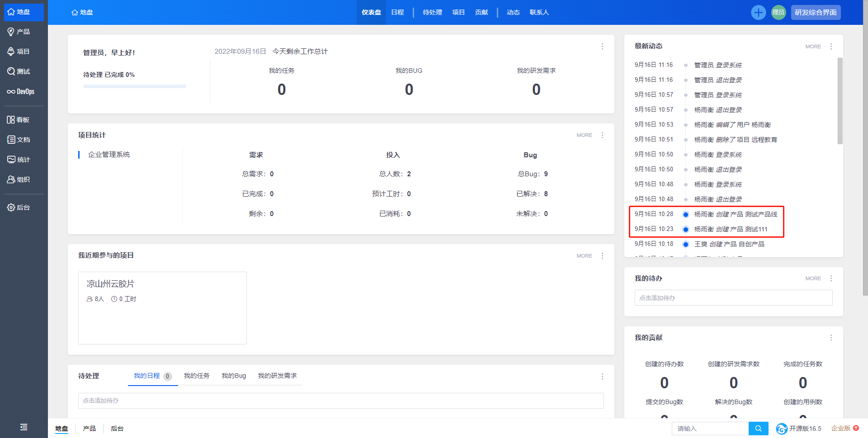Image resolution: width=868 pixels, height=438 pixels.
Task: Collapse the left sidebar menu
Action: pos(24,427)
